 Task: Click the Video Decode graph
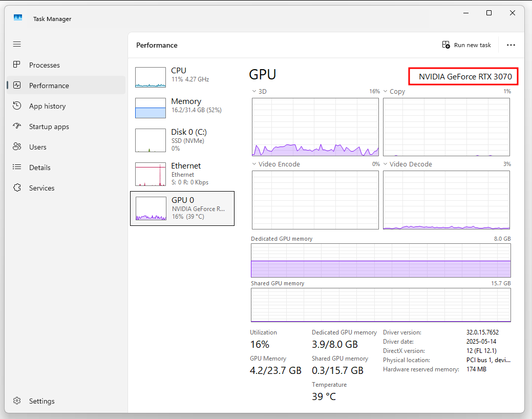pyautogui.click(x=446, y=200)
